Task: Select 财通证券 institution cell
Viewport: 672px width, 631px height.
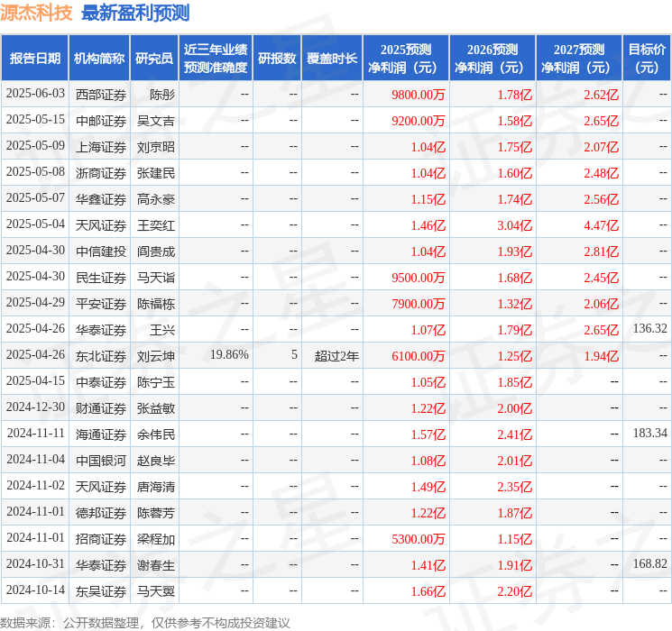Action: click(x=99, y=407)
